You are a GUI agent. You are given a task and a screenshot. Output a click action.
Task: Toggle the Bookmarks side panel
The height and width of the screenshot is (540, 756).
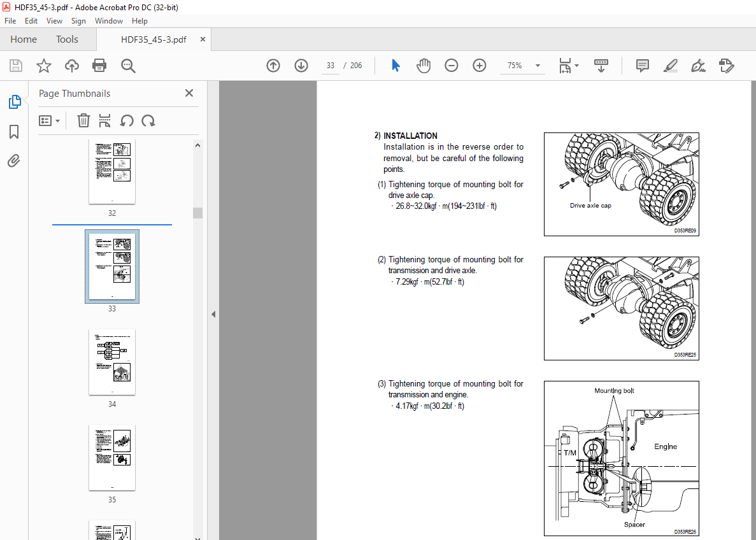(x=14, y=132)
